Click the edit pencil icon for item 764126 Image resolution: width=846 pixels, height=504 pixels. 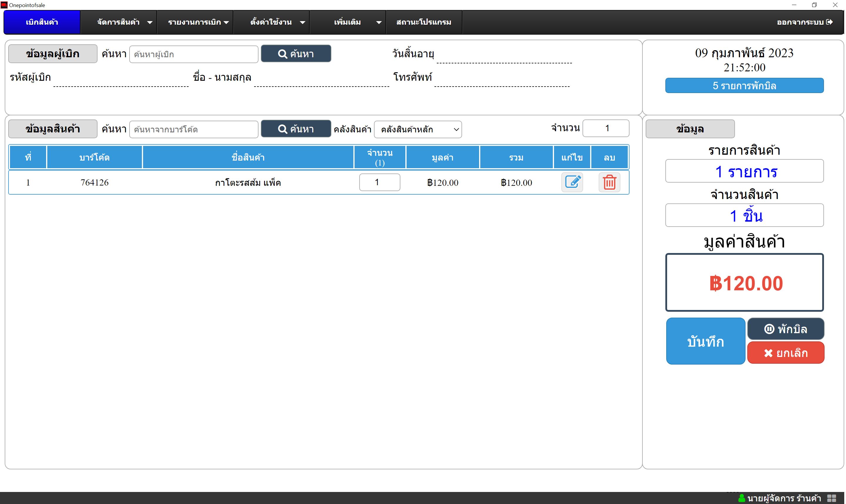click(x=573, y=182)
